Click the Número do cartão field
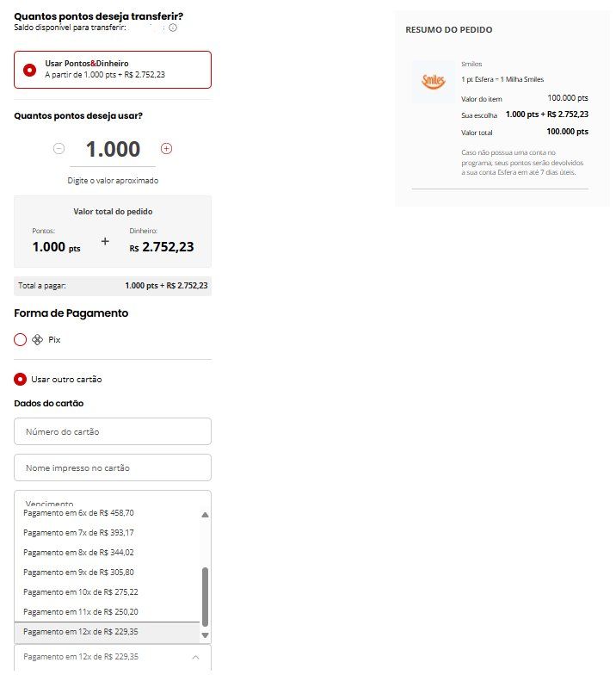Screen dimensions: 616x681 click(113, 431)
